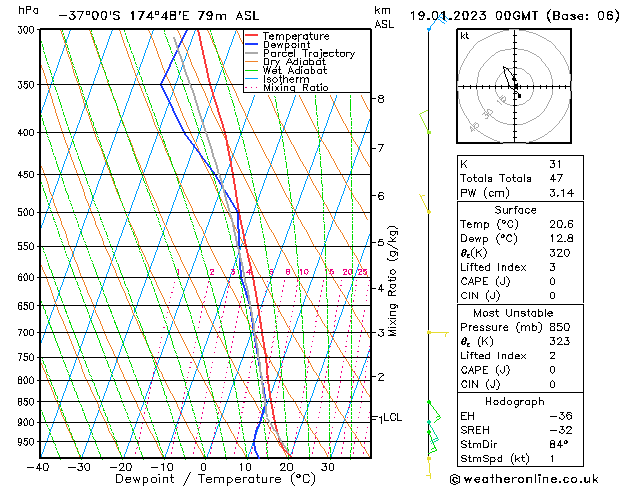Select the Mixing Ratio legend label
This screenshot has height=486, width=629.
296,88
